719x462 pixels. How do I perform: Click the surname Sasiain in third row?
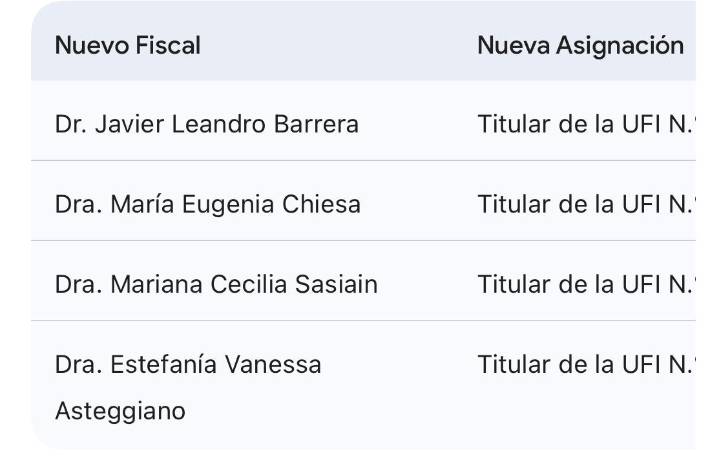click(336, 285)
